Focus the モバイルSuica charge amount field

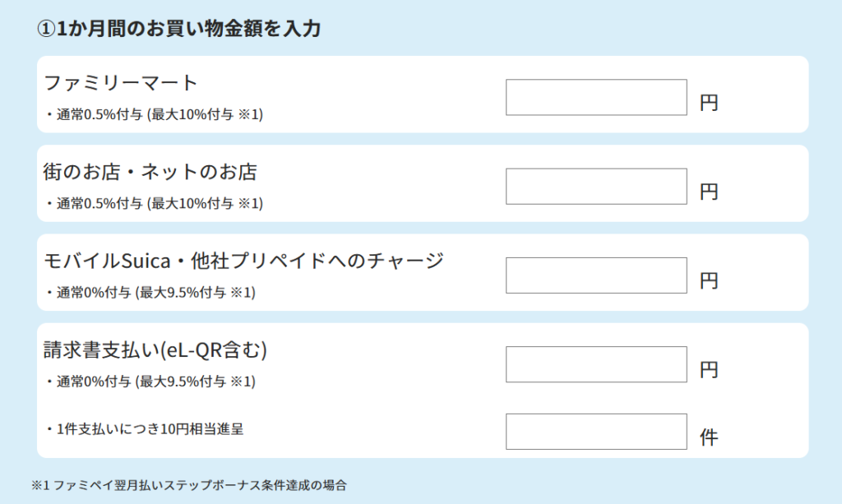click(596, 275)
